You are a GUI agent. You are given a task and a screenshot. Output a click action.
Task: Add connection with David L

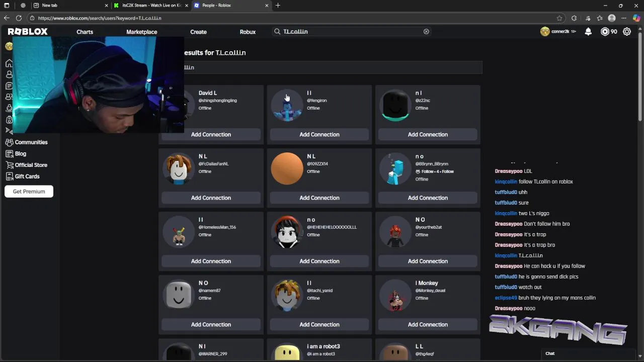point(211,134)
